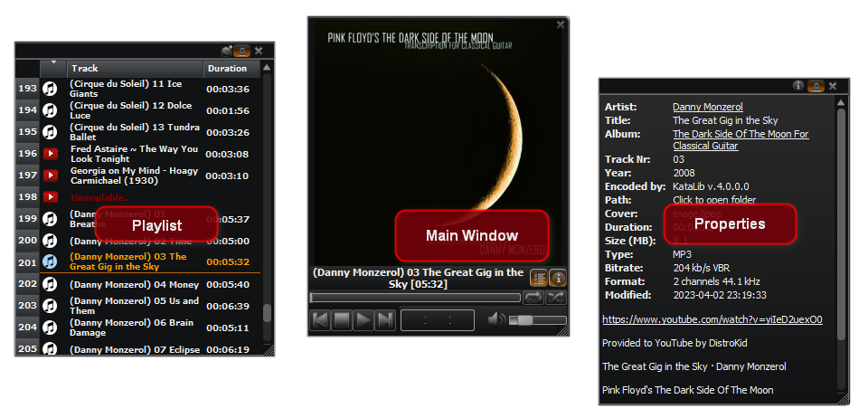Click row number 202 in the playlist
868x418 pixels.
[27, 284]
